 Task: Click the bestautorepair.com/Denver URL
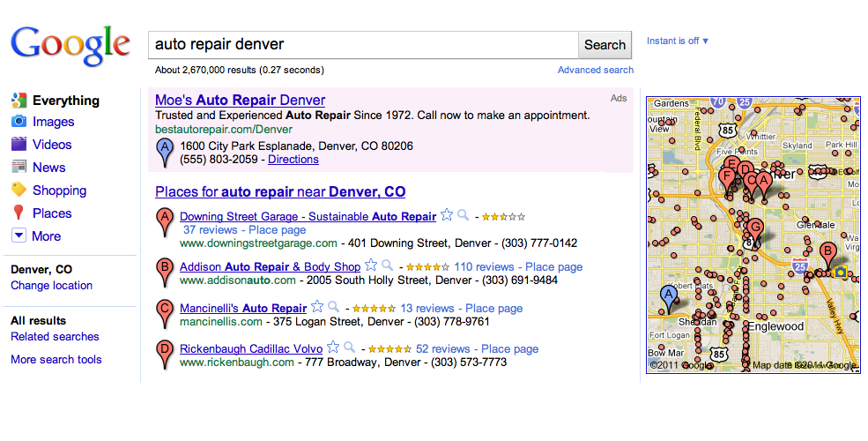(x=224, y=130)
